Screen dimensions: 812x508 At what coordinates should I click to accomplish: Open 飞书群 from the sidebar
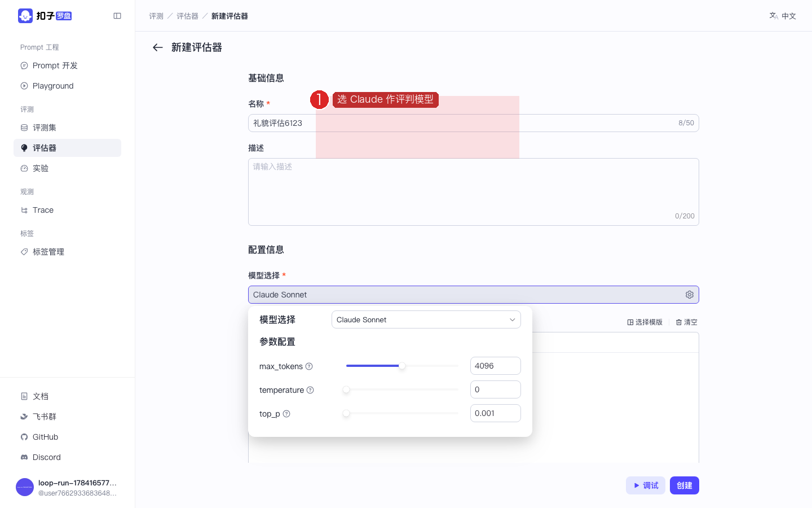(x=67, y=417)
